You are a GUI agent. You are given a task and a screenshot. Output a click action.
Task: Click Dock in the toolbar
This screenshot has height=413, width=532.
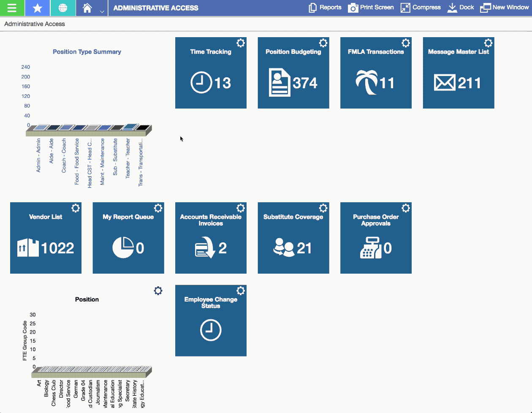coord(461,8)
